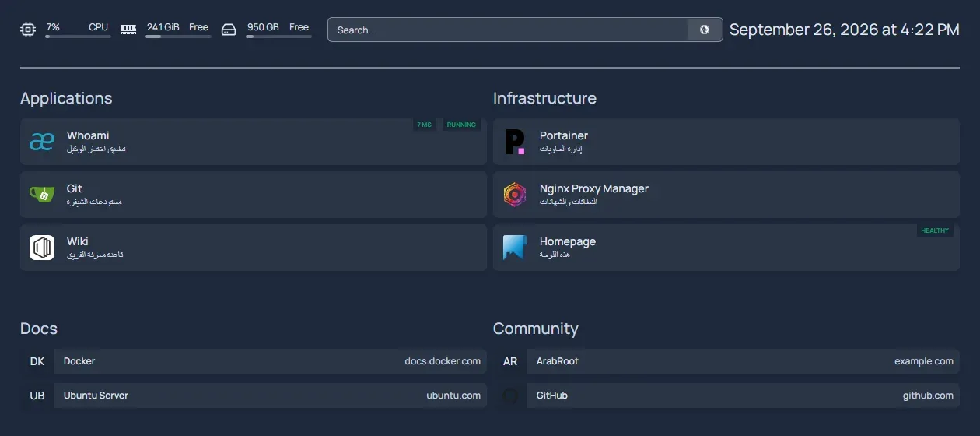Click the ubuntu.com URL text

453,396
